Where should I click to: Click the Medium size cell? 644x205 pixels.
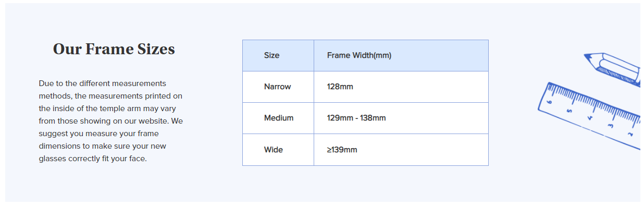[278, 118]
